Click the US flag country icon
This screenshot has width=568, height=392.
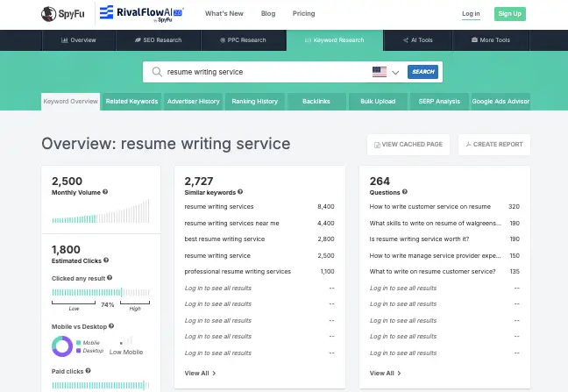tap(380, 72)
